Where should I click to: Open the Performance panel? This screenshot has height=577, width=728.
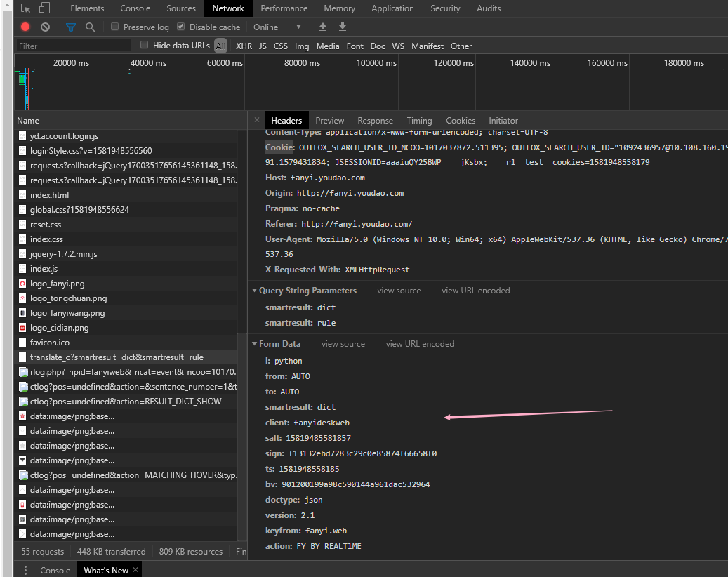pyautogui.click(x=284, y=8)
